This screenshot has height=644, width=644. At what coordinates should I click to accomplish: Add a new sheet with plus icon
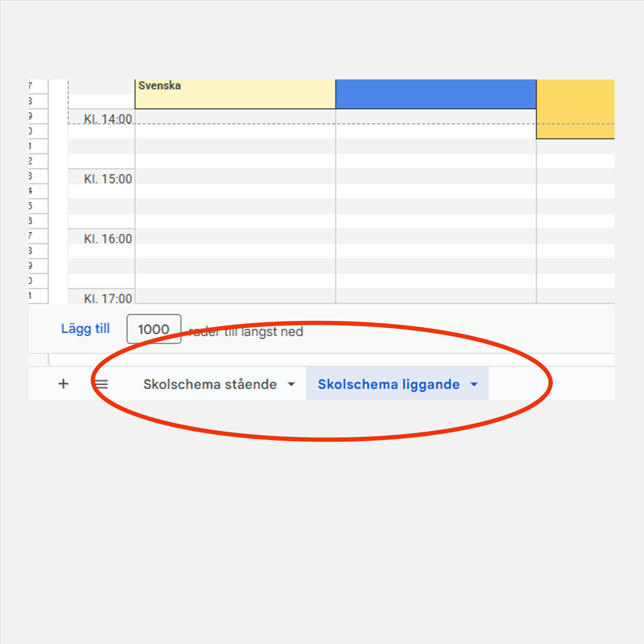click(63, 384)
